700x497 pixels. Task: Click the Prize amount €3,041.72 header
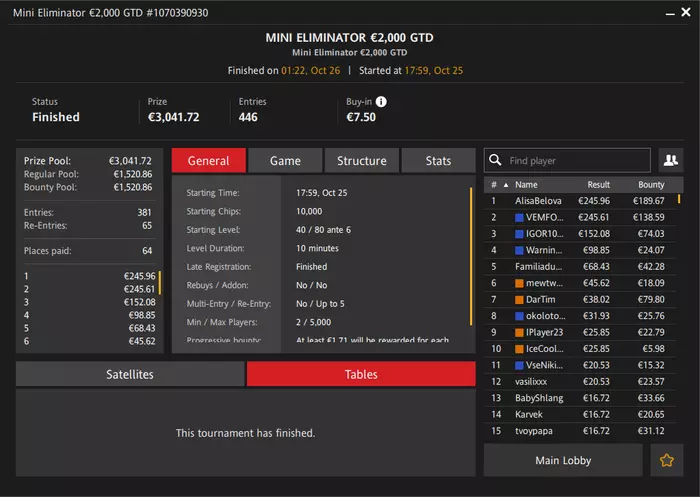click(x=174, y=117)
